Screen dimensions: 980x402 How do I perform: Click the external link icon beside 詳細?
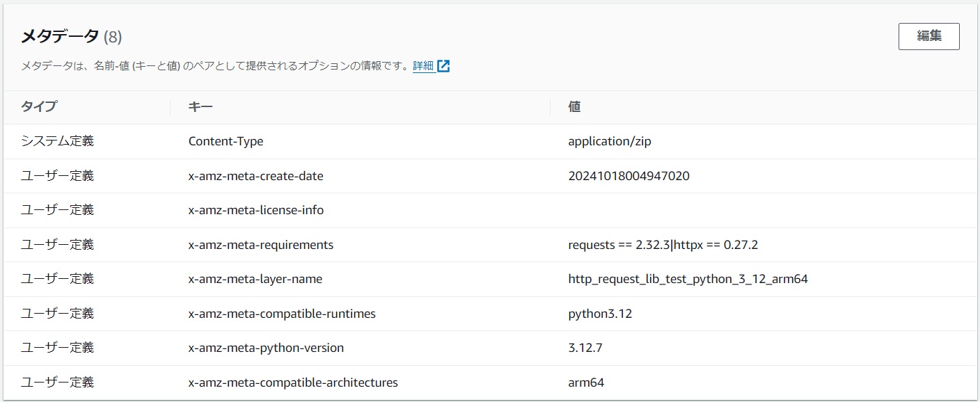pos(443,65)
